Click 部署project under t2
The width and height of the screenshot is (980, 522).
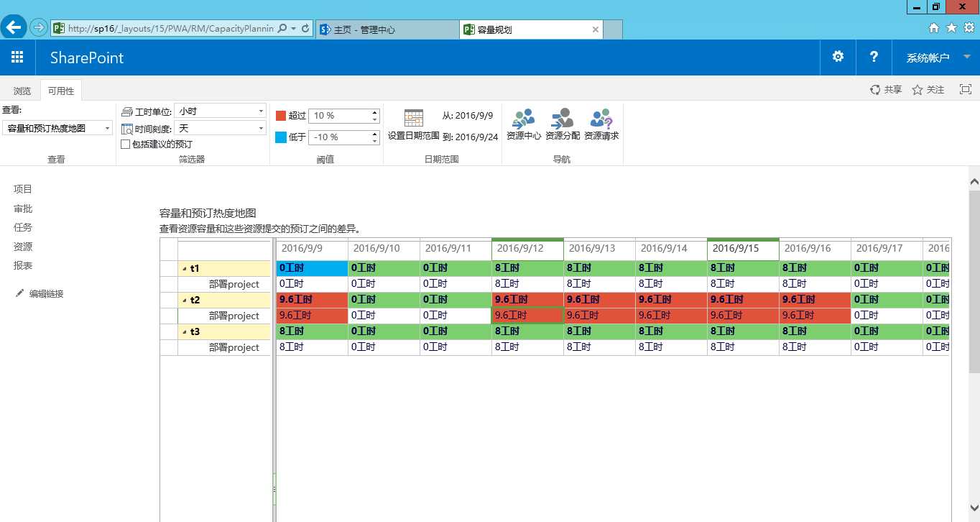coord(234,316)
